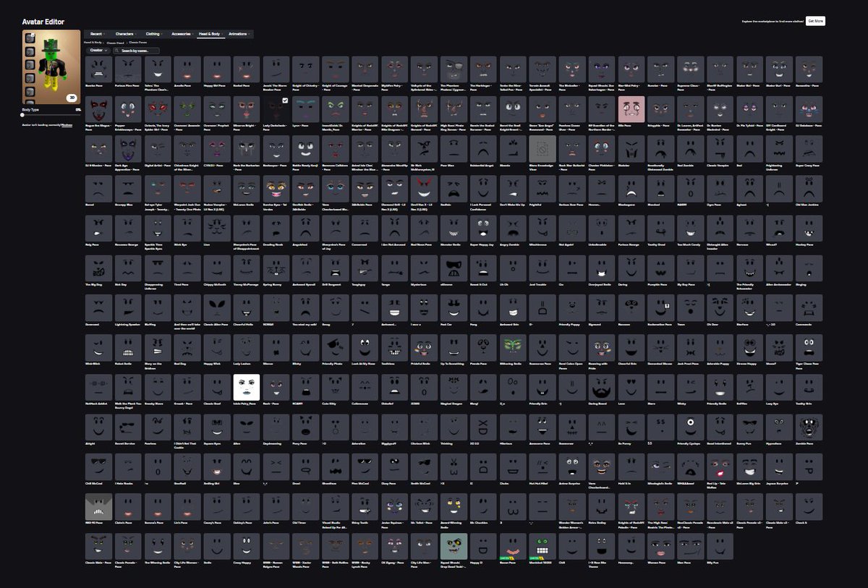This screenshot has width=868, height=588.
Task: Open the Accessories tab
Action: [182, 33]
